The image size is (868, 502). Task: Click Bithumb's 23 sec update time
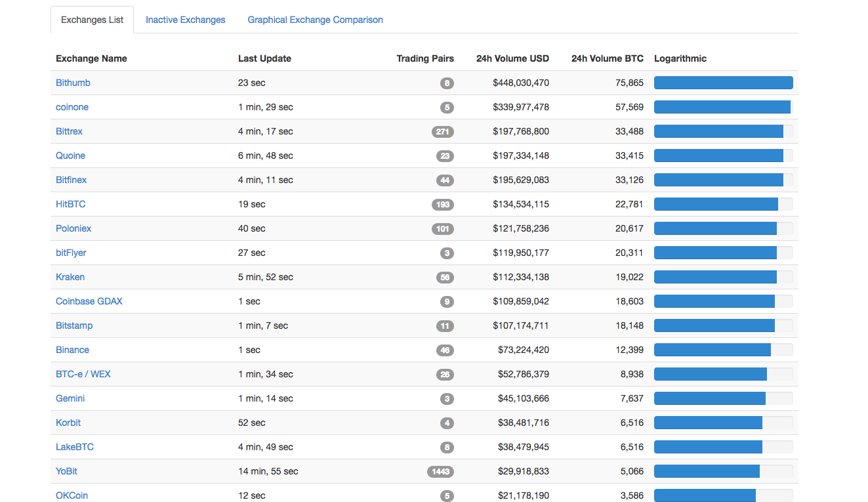point(252,83)
